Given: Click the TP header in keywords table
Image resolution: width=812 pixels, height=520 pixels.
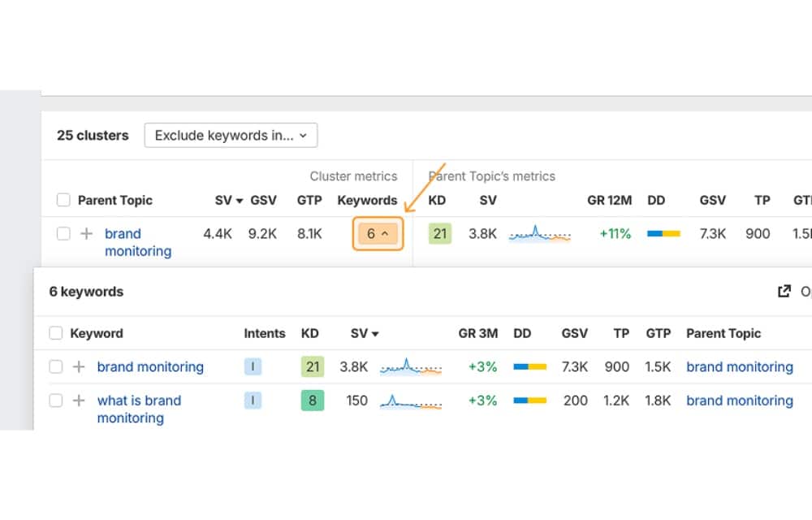Looking at the screenshot, I should pos(621,334).
